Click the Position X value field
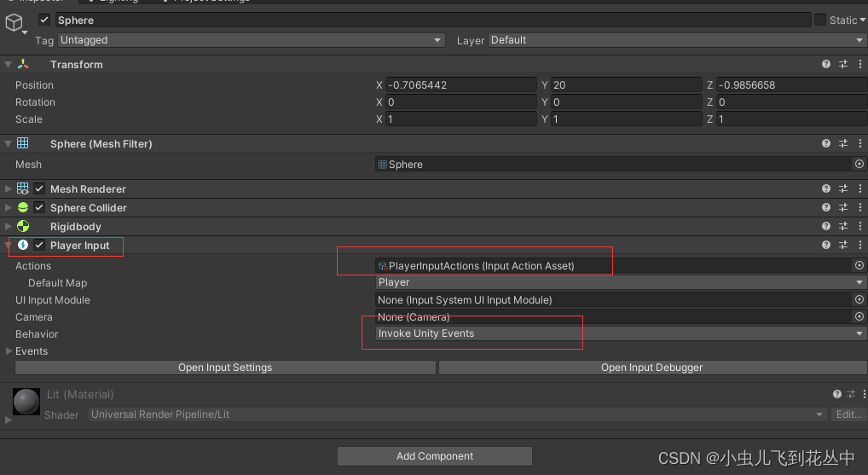 pos(461,84)
